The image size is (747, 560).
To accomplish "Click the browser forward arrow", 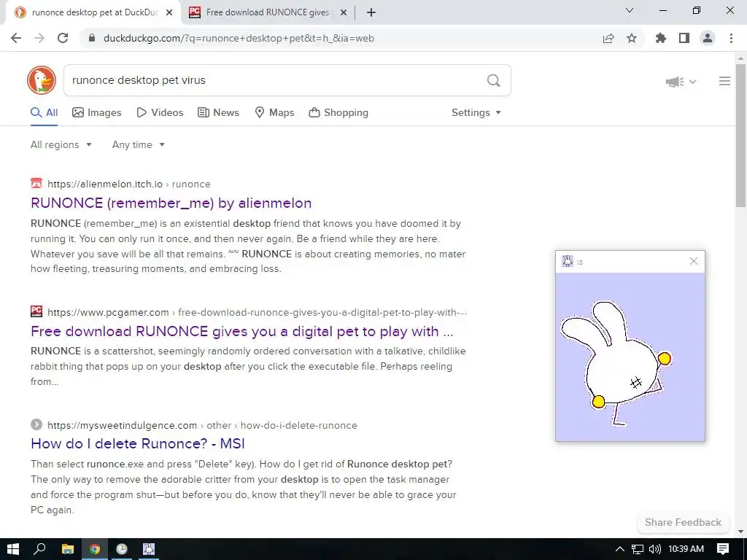I will click(39, 38).
